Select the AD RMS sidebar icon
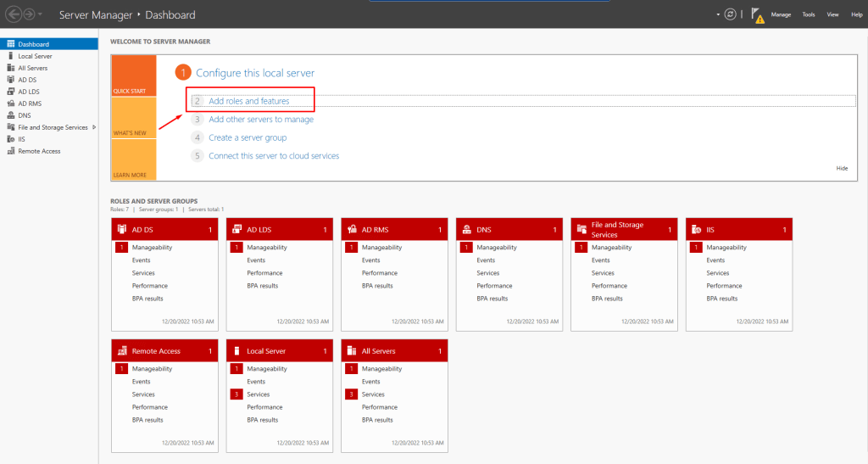The width and height of the screenshot is (868, 464). (x=10, y=103)
